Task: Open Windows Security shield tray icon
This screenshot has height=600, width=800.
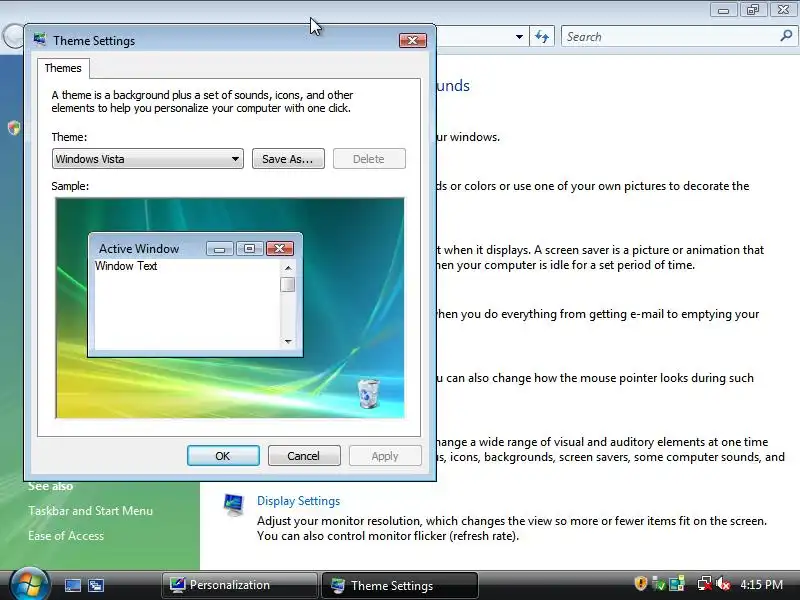Action: (x=640, y=583)
